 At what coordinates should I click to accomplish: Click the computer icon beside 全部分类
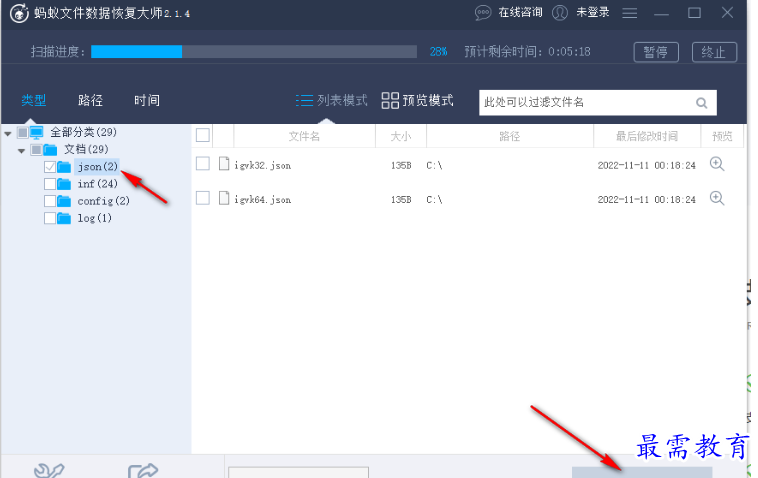pos(37,132)
